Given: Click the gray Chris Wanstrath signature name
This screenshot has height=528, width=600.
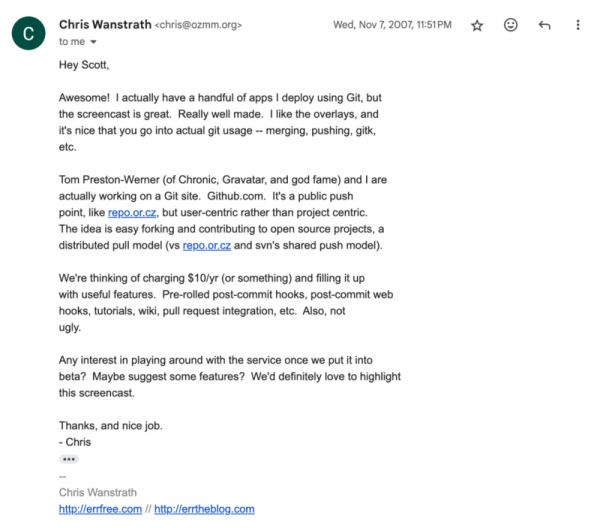Looking at the screenshot, I should pyautogui.click(x=97, y=492).
